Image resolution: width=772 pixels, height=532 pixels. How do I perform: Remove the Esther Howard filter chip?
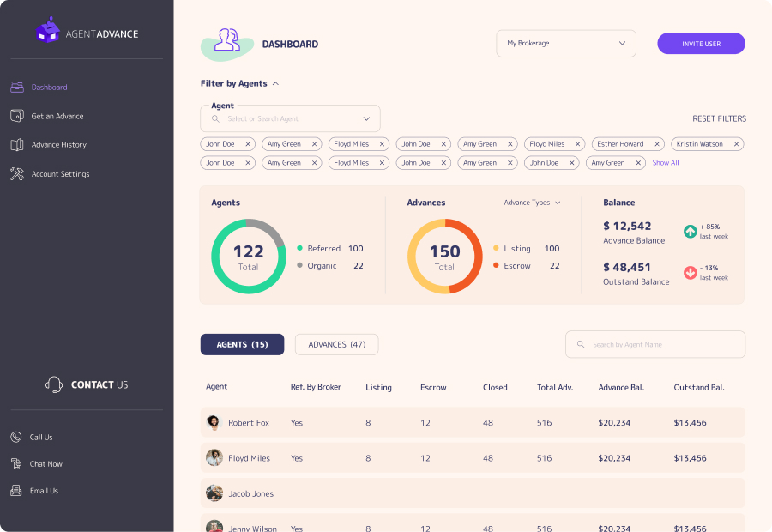(657, 144)
